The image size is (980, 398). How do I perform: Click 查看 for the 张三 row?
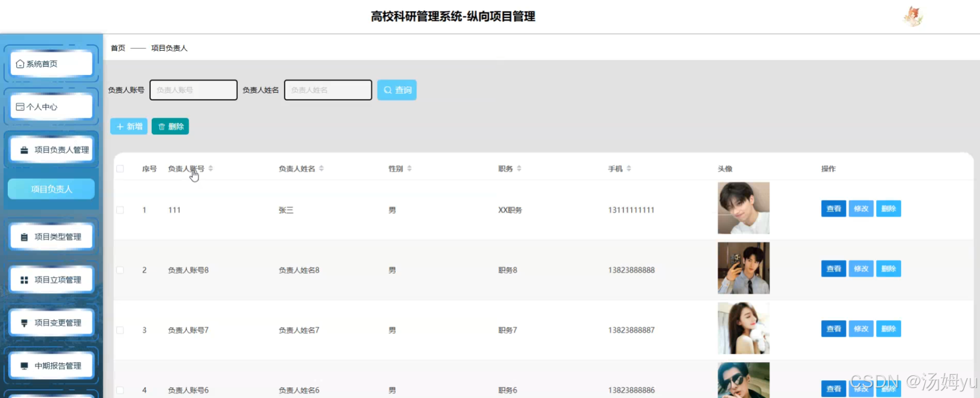833,209
